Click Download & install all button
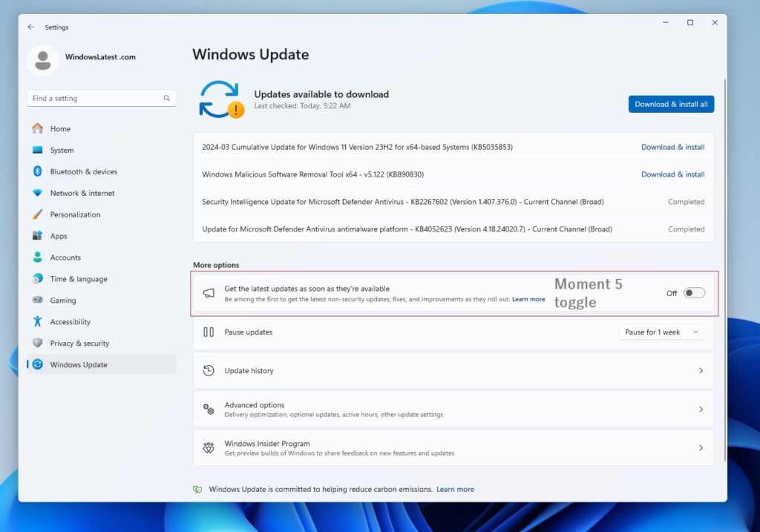The width and height of the screenshot is (760, 532). click(670, 104)
